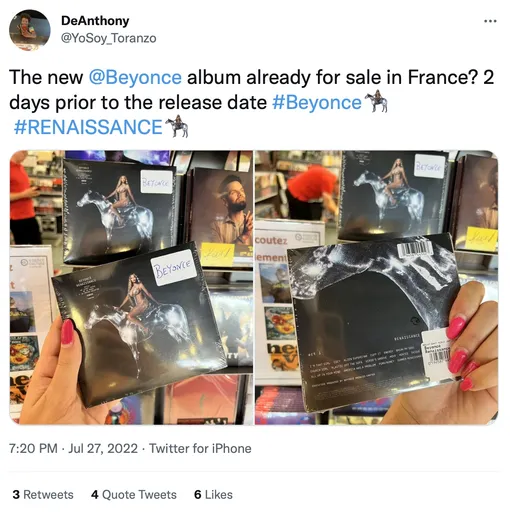Open the DeAnthony display name

pos(95,21)
